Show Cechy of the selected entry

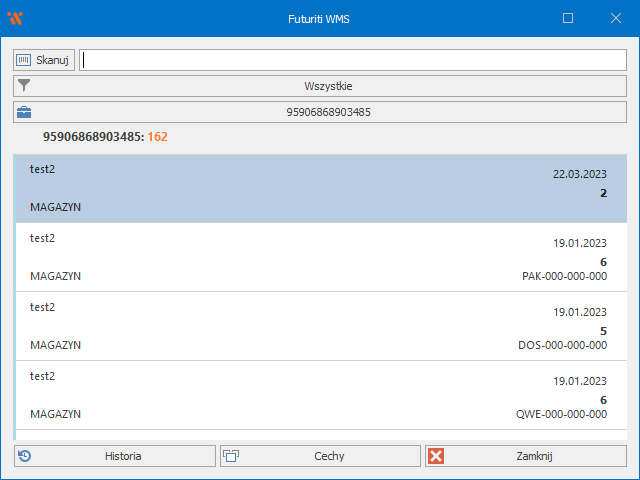[320, 456]
